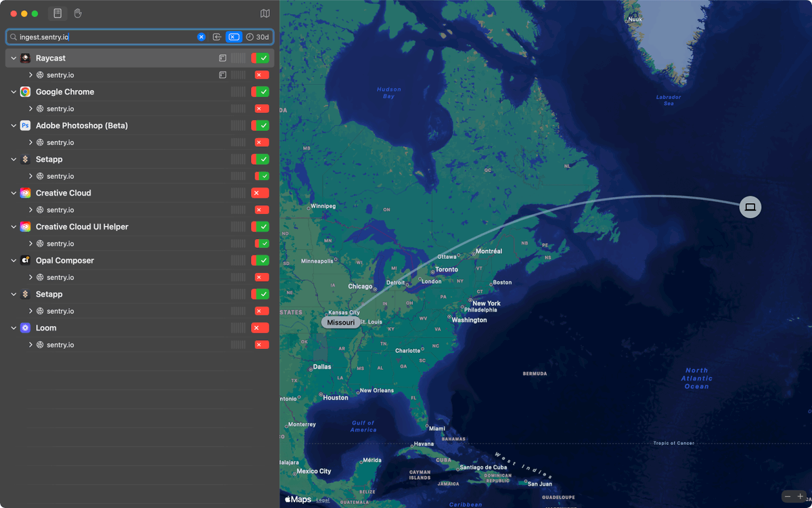Click globe icon of sentry.io under Opal Composer
This screenshot has width=812, height=508.
tap(40, 277)
